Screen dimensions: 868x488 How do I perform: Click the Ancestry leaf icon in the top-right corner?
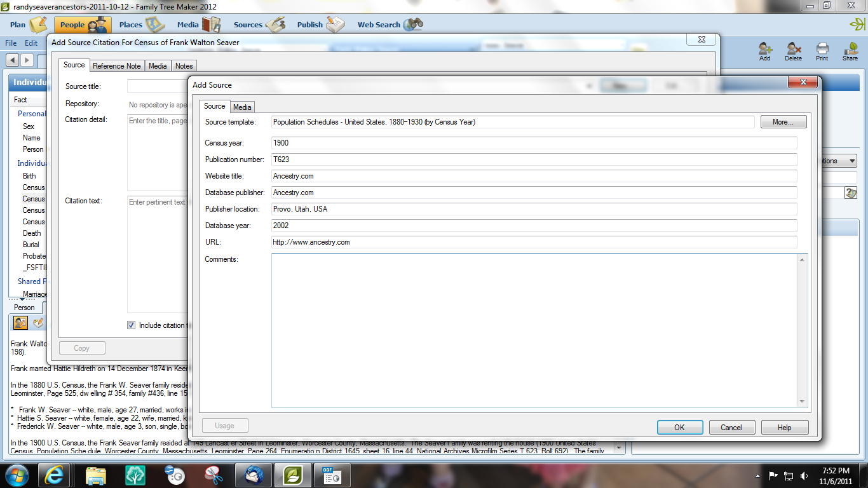pos(857,25)
